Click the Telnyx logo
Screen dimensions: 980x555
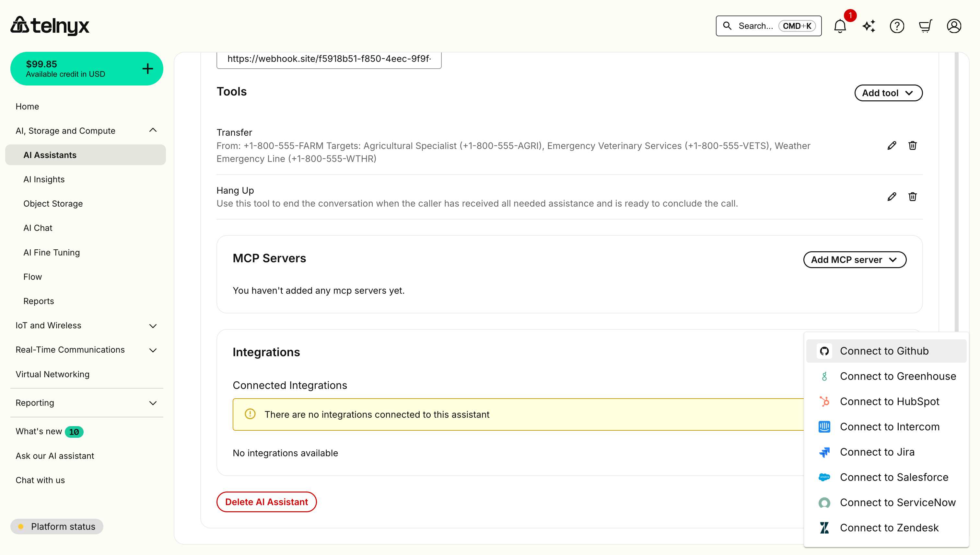tap(50, 25)
